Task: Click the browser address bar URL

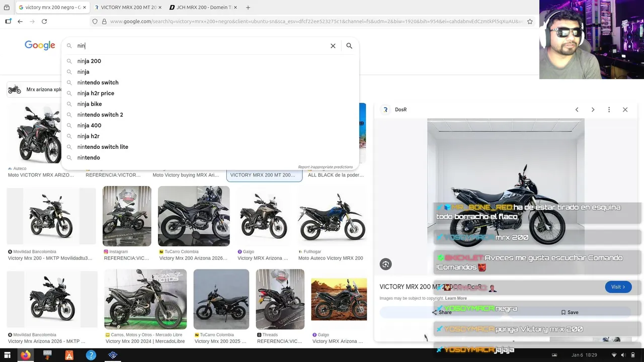Action: (x=316, y=22)
